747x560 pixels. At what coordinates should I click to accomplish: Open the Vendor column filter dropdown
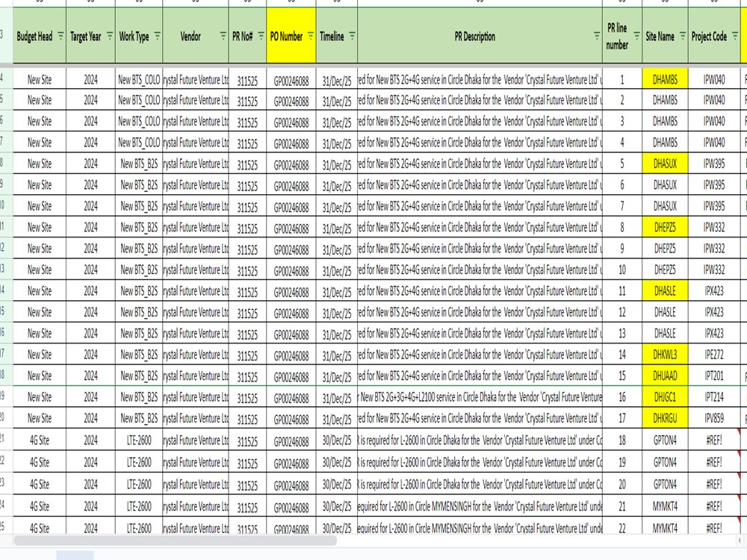pyautogui.click(x=223, y=36)
